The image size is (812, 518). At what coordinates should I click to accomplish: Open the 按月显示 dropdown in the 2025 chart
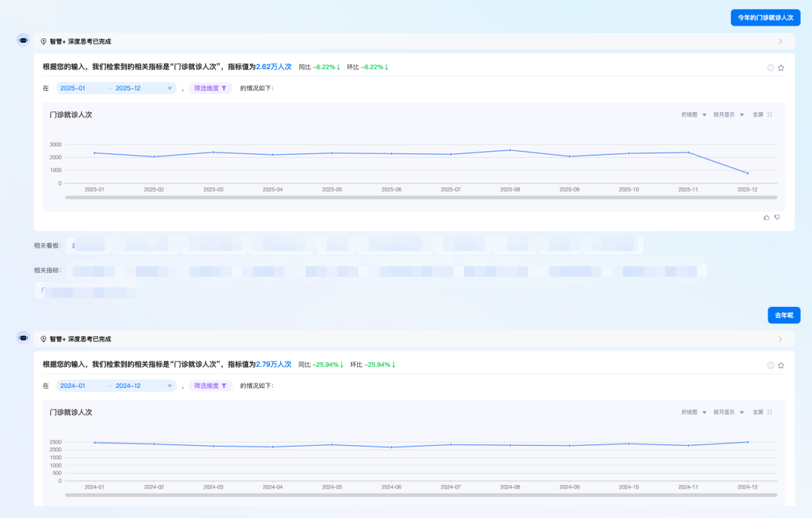coord(728,115)
